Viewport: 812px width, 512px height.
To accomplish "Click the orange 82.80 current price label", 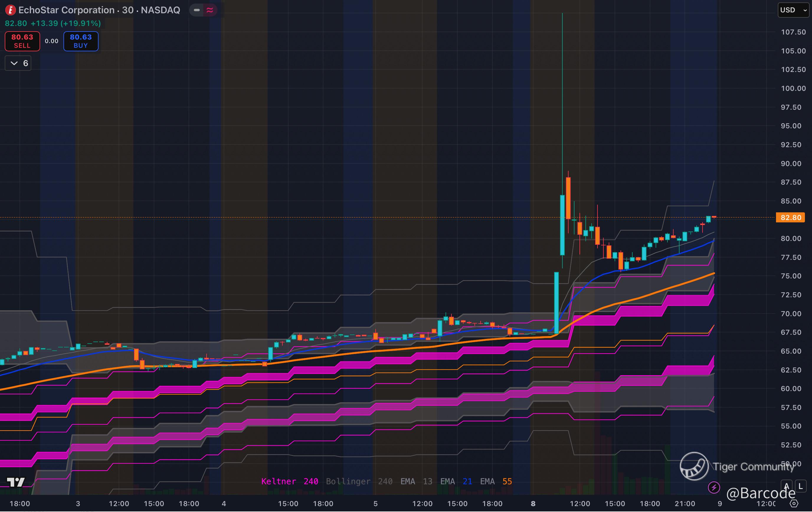I will tap(790, 217).
